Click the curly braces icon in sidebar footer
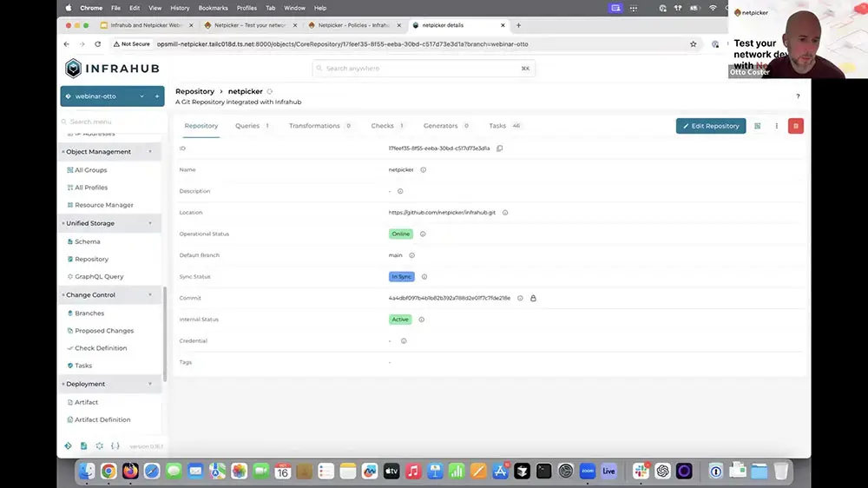This screenshot has width=868, height=488. point(115,446)
